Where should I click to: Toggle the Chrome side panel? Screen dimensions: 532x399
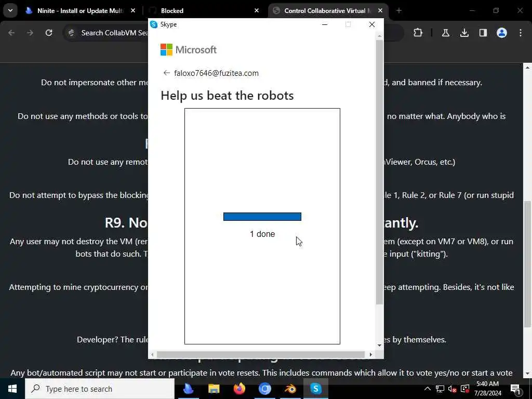(483, 33)
